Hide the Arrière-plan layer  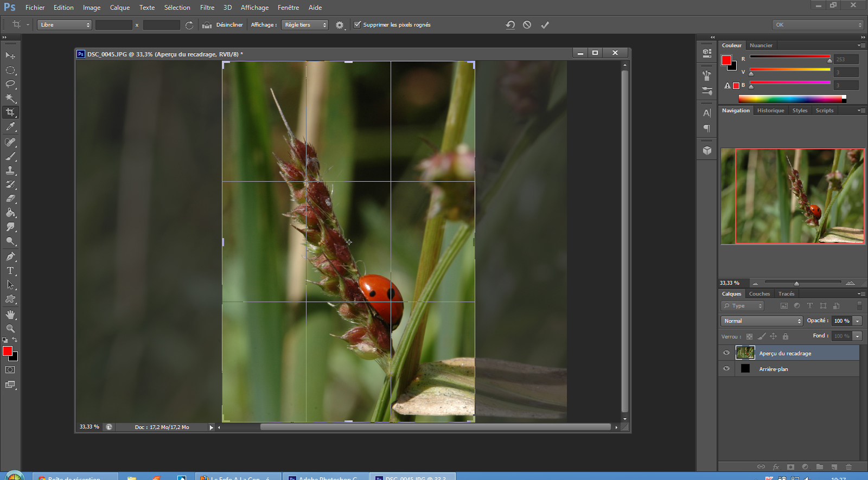click(x=726, y=369)
